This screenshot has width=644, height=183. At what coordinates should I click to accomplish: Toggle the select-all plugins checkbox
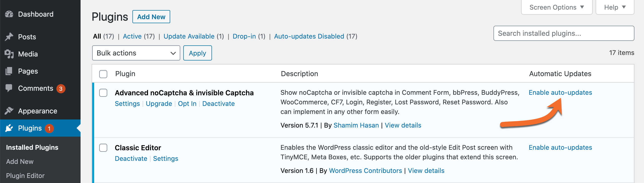pos(103,74)
